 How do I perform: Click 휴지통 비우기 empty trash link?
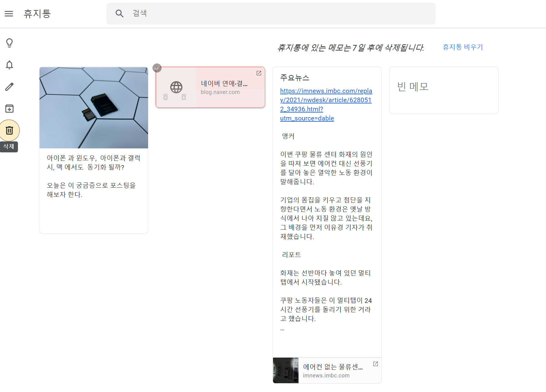pos(463,47)
